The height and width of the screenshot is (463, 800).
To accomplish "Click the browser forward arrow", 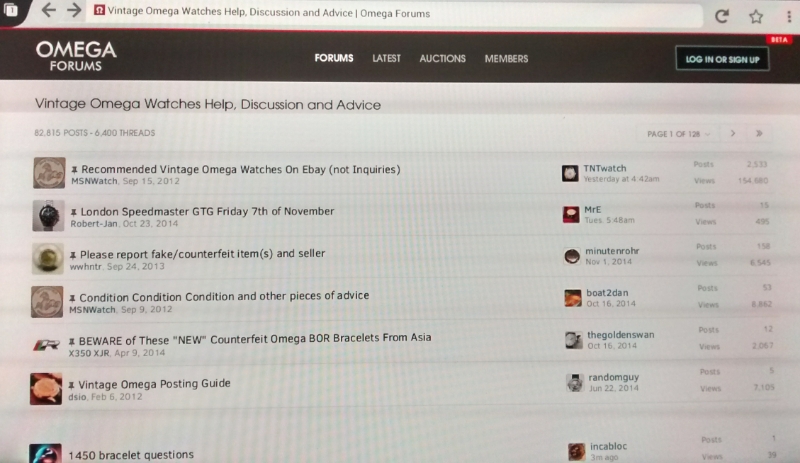I will (74, 12).
